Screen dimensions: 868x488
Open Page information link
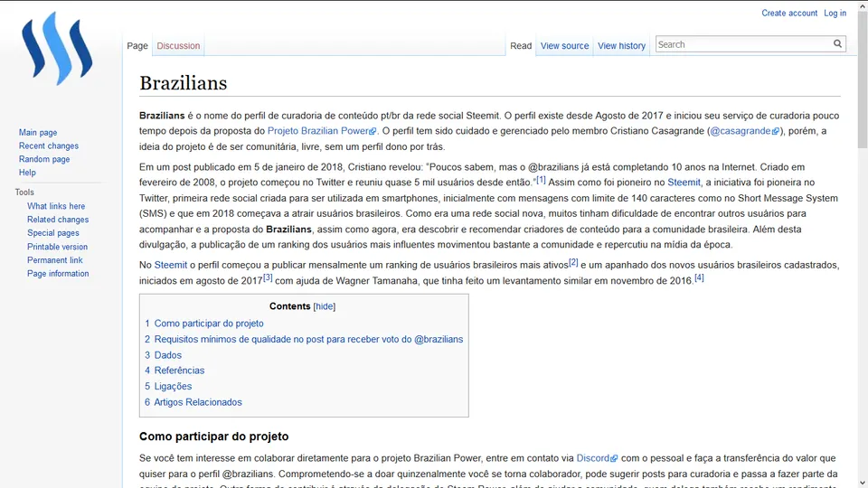coord(58,273)
